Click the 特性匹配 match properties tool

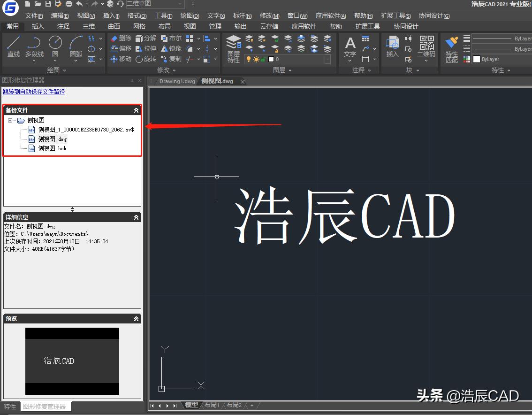pos(452,49)
